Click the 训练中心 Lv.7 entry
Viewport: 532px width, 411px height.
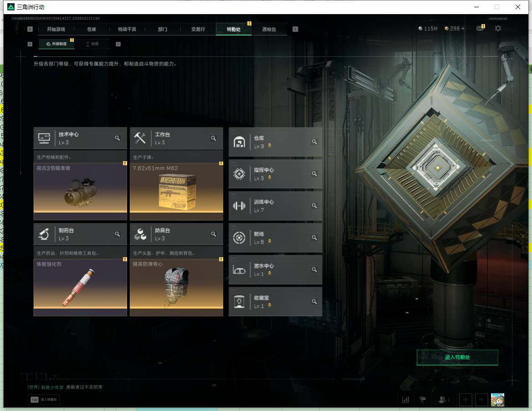click(x=276, y=206)
